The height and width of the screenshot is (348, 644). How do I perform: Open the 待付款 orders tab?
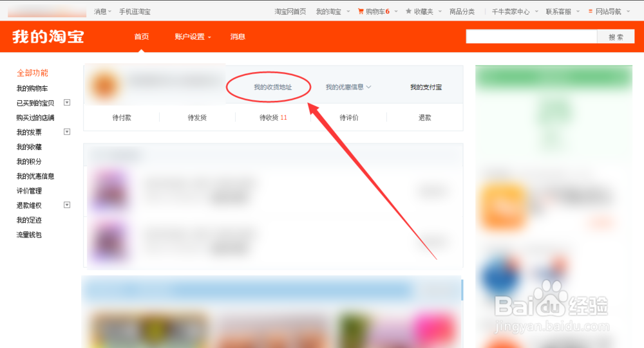tap(122, 118)
